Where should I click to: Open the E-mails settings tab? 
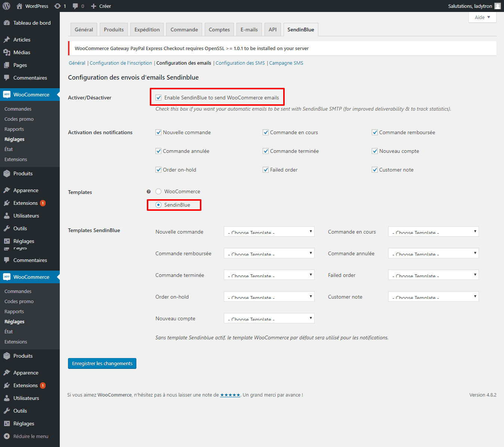click(249, 30)
